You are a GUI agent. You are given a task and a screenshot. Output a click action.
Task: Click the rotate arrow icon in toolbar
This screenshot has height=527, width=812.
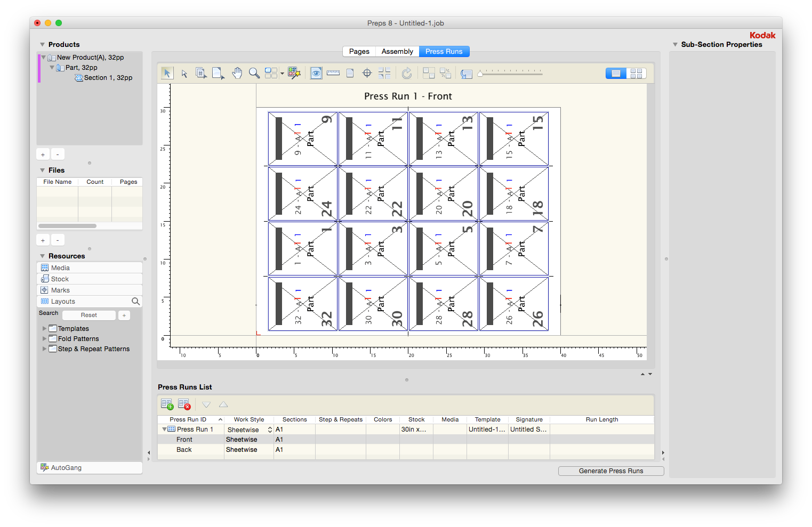407,73
